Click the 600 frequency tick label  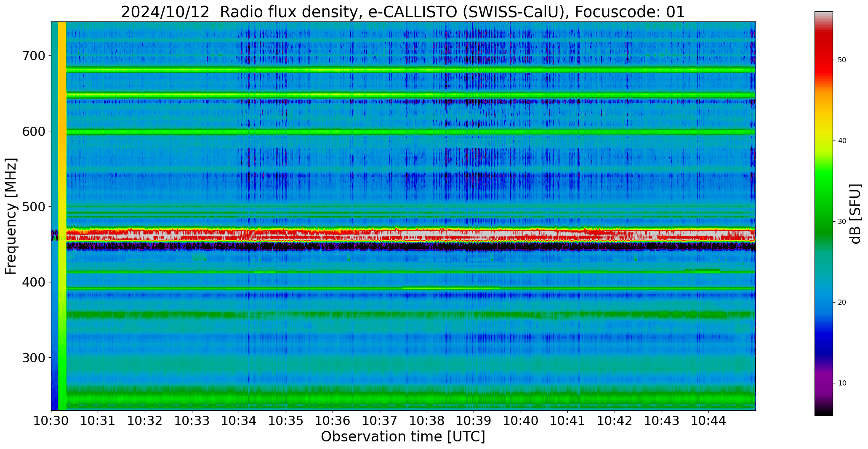pyautogui.click(x=34, y=131)
